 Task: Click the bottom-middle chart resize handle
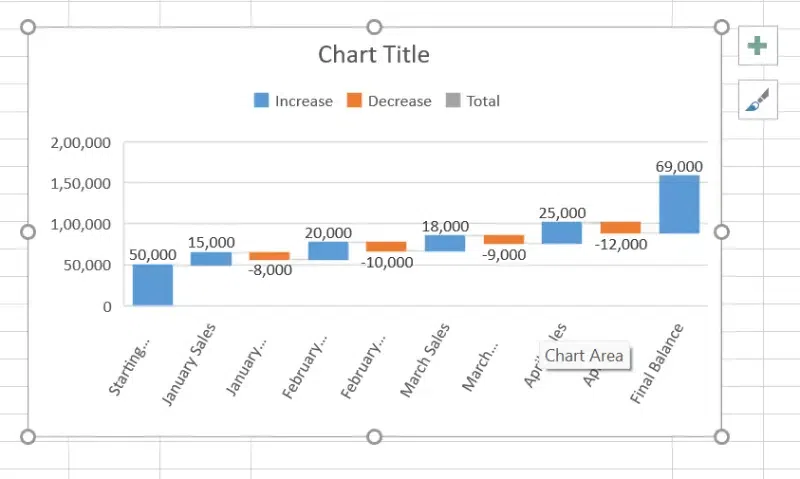click(374, 437)
